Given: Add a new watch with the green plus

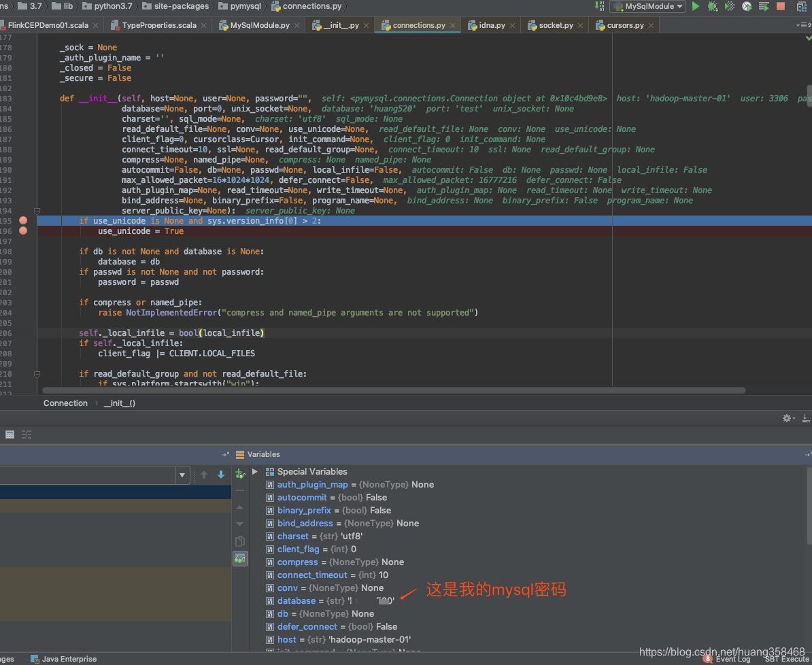Looking at the screenshot, I should pyautogui.click(x=240, y=473).
